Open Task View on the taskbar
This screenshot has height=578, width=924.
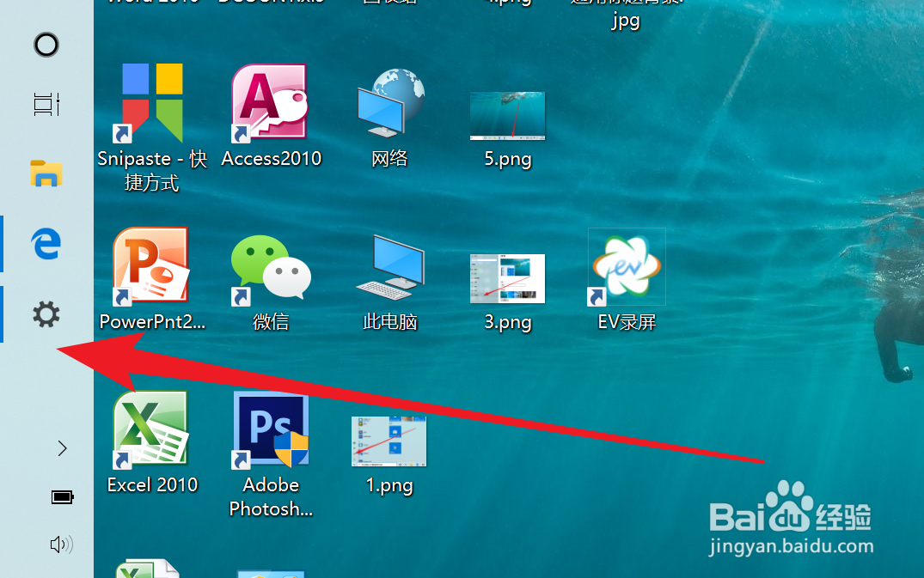pyautogui.click(x=46, y=105)
